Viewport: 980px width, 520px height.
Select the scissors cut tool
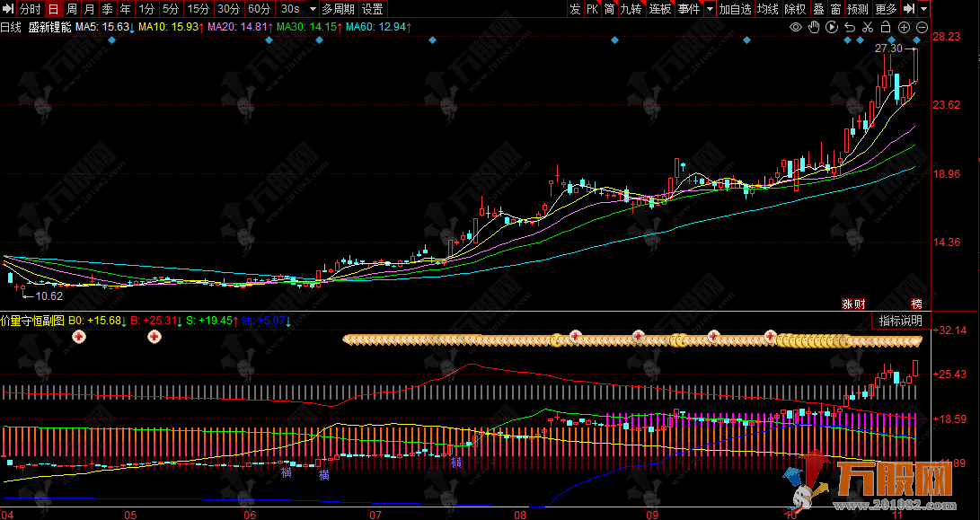click(867, 28)
